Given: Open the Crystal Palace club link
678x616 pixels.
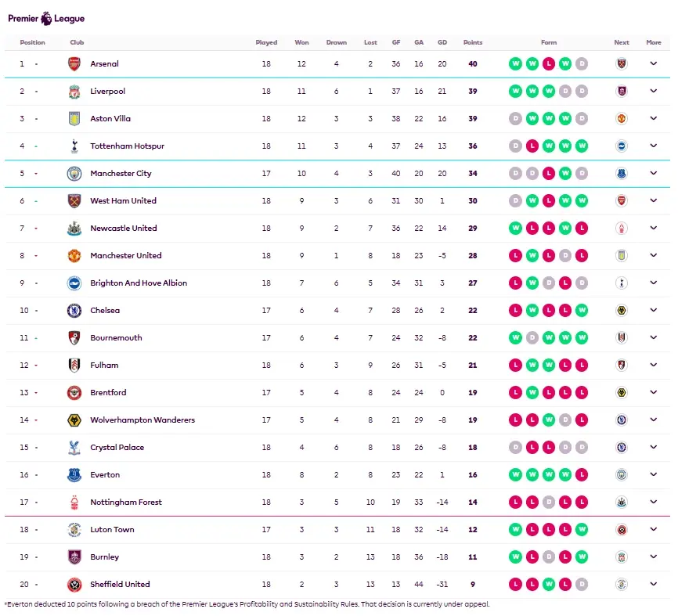Looking at the screenshot, I should click(117, 448).
